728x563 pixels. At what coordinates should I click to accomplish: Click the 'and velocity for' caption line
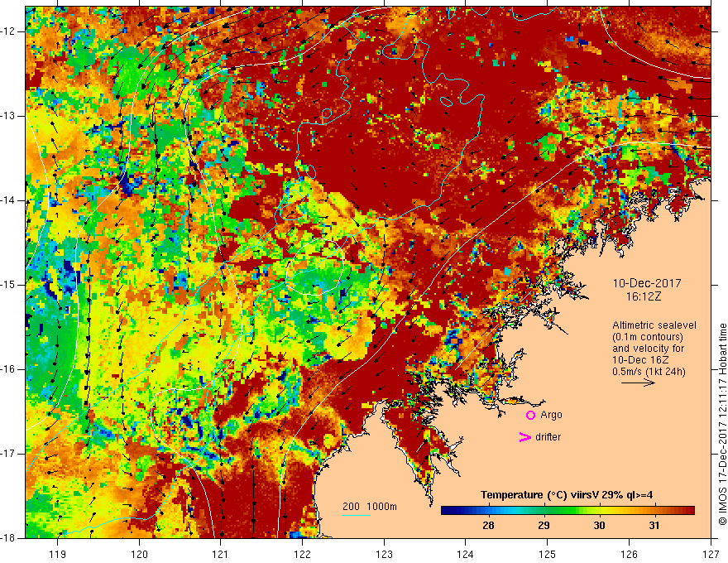coord(648,349)
